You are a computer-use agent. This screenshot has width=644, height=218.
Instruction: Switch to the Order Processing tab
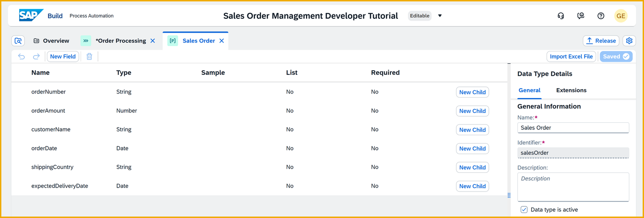tap(121, 41)
